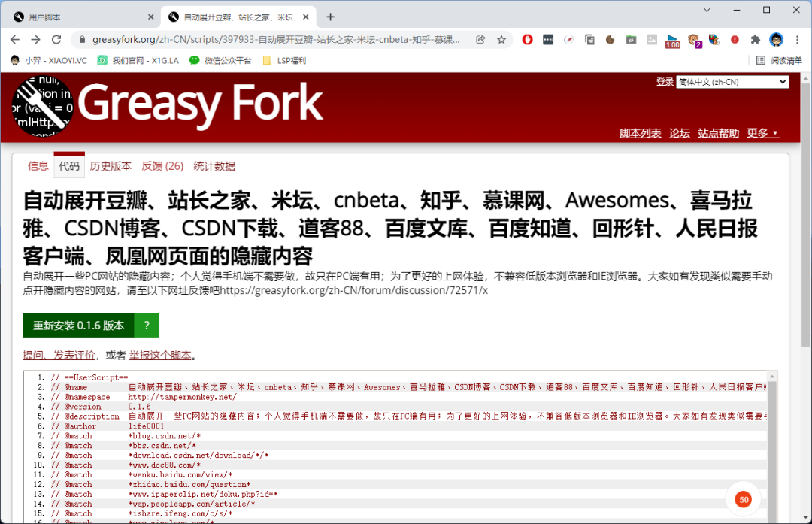The height and width of the screenshot is (524, 812).
Task: Open the 统计数据 tab
Action: pyautogui.click(x=214, y=166)
